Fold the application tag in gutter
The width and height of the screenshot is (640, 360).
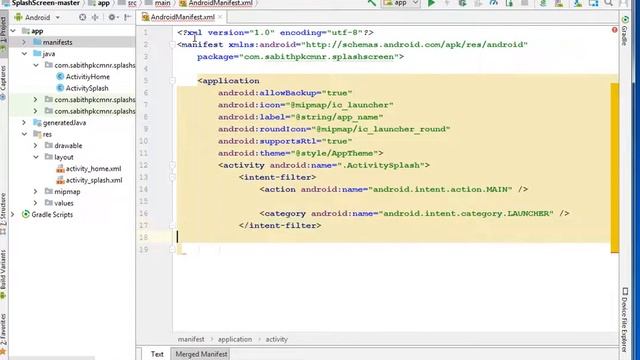pyautogui.click(x=172, y=81)
